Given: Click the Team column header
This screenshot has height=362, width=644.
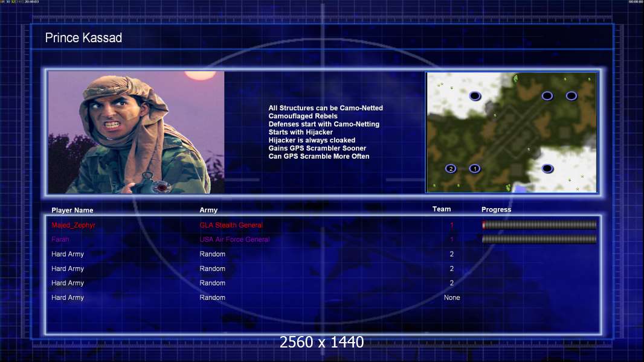Looking at the screenshot, I should click(442, 209).
